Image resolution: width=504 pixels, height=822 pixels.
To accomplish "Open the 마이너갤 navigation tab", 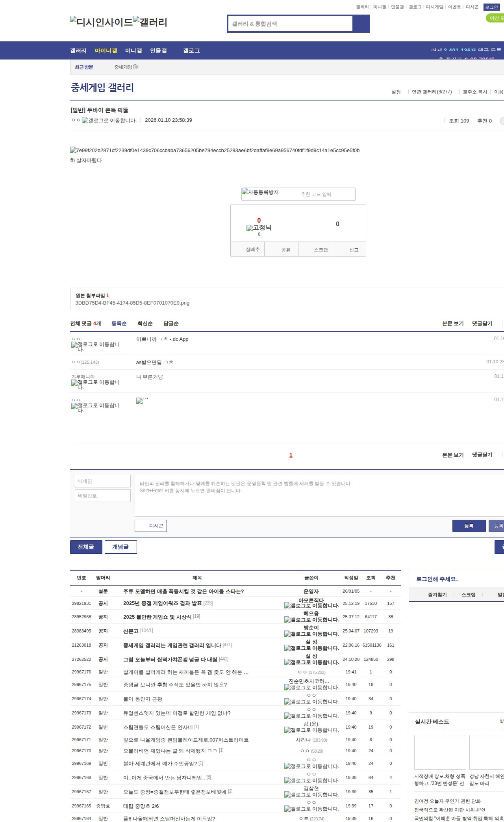I will pos(106,50).
